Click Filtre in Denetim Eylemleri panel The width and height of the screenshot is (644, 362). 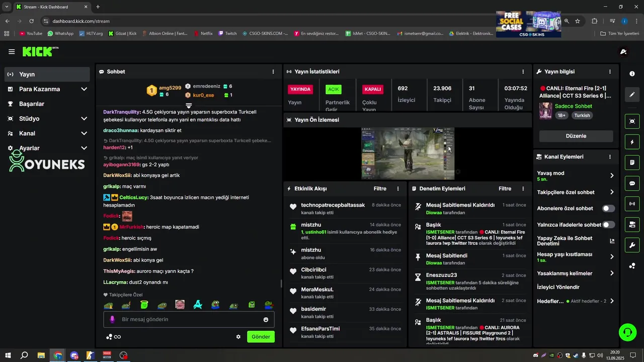coord(505,189)
